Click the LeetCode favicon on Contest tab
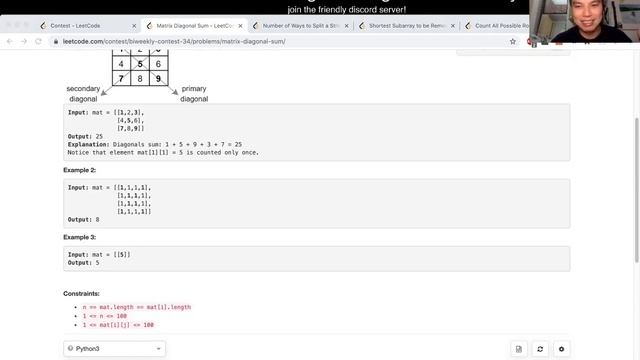Screen dimensions: 640x360 [x=43, y=26]
